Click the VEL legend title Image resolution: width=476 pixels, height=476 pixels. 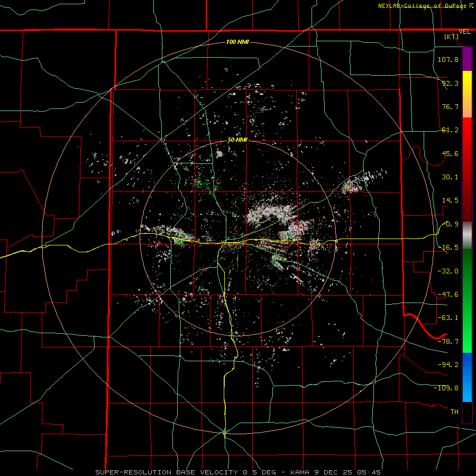click(x=464, y=32)
